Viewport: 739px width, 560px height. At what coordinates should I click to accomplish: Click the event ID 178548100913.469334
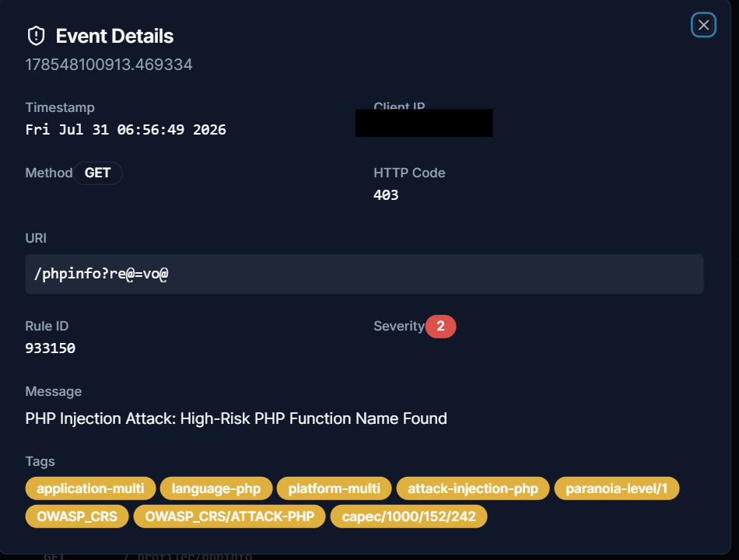click(x=109, y=65)
